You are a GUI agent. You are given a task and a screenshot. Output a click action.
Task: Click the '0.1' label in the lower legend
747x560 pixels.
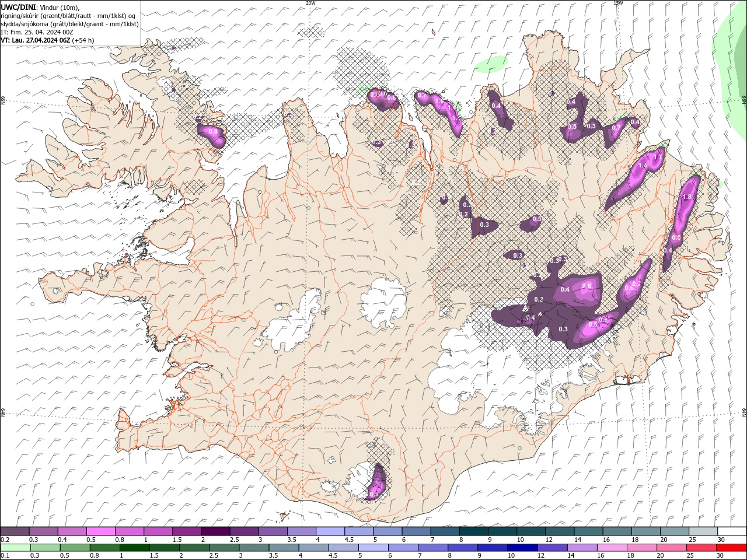pyautogui.click(x=5, y=556)
